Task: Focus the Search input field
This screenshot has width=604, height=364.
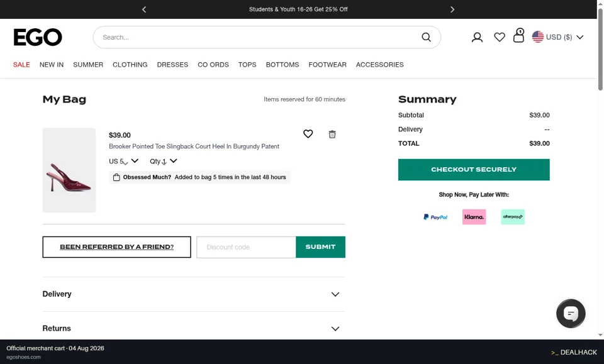Action: pyautogui.click(x=267, y=37)
